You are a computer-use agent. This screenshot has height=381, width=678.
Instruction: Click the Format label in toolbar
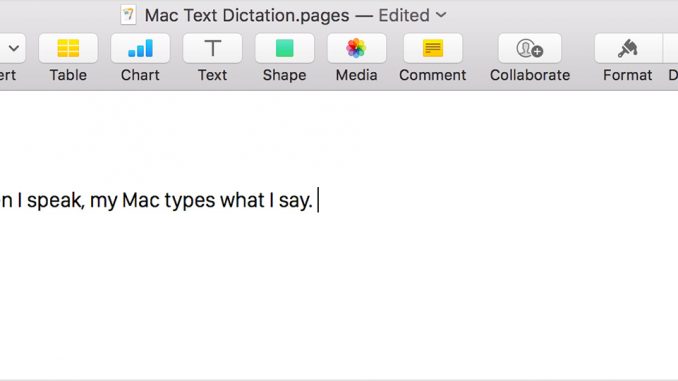pos(628,75)
